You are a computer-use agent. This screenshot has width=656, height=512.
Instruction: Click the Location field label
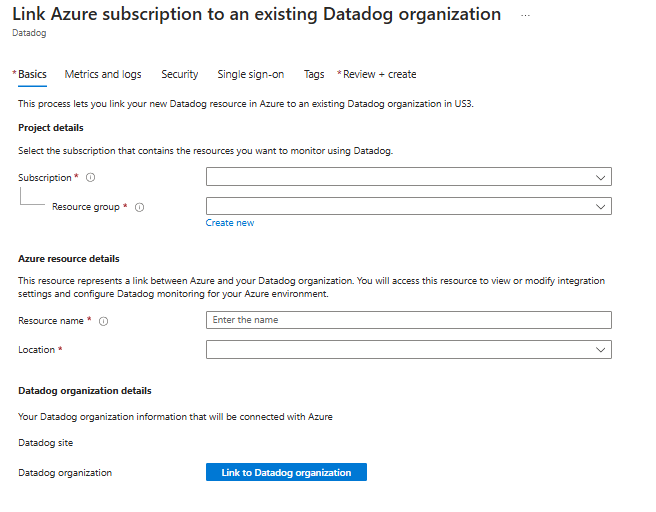[x=36, y=350]
